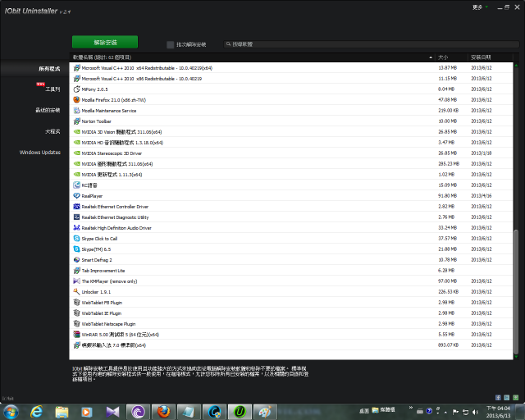Viewport: 525px width, 420px height.
Task: Click the NVIDIA Stereoscopic 3D Driver icon
Action: point(76,153)
